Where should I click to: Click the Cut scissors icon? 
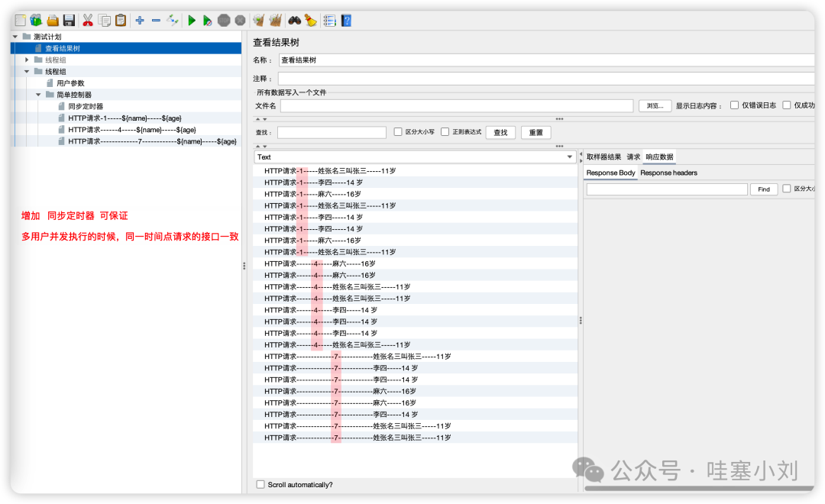88,21
